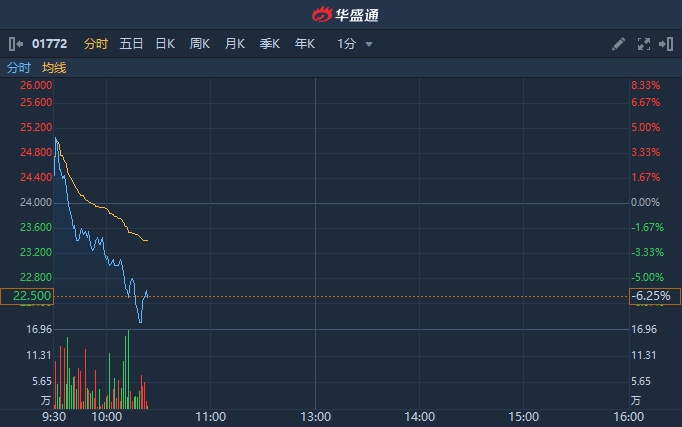Click the current price label 22.500
682x427 pixels.
27,296
